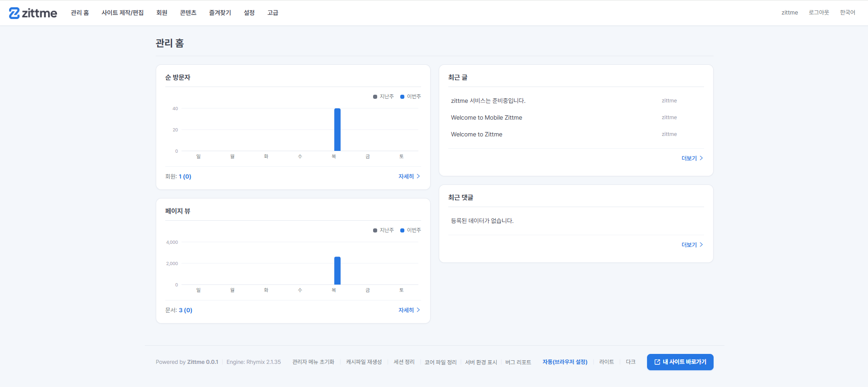The image size is (868, 387).
Task: Toggle 이번주 legend dot in 순 방문자 chart
Action: click(402, 97)
